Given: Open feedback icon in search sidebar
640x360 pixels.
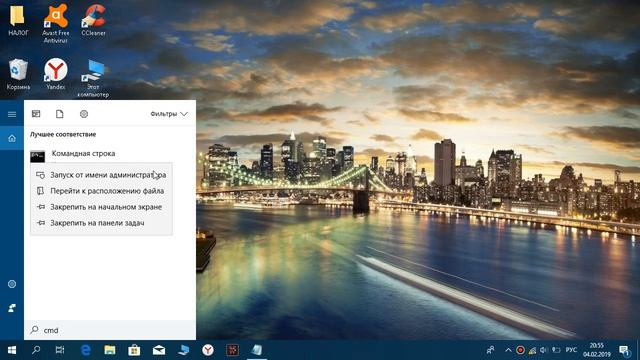Looking at the screenshot, I should tap(12, 308).
